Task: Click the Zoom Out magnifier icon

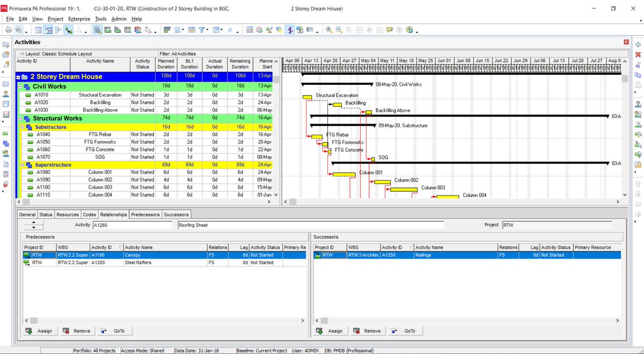Action: tap(339, 30)
